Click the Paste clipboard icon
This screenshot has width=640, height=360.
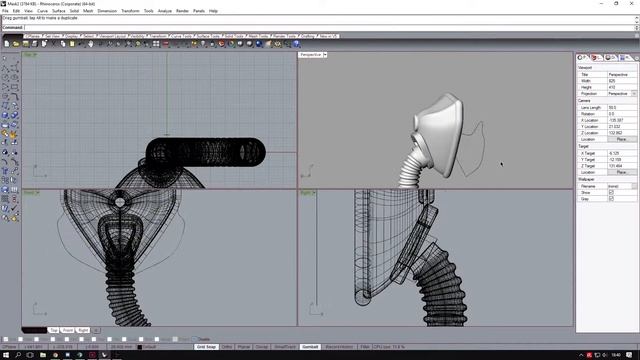coord(72,44)
